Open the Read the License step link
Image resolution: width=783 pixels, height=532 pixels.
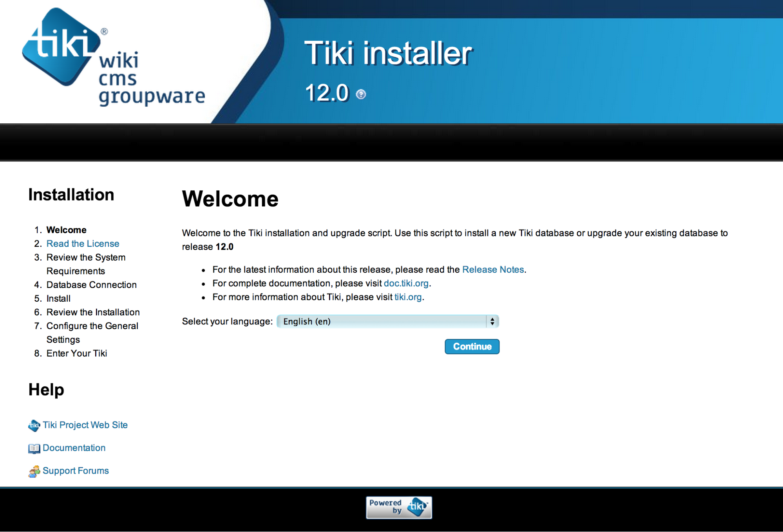click(x=83, y=243)
